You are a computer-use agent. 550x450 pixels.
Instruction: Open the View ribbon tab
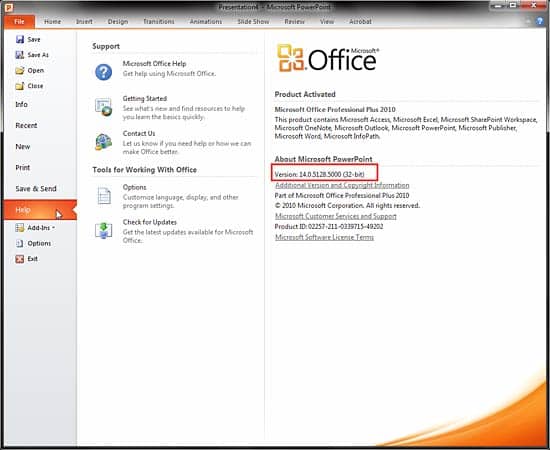coord(327,21)
